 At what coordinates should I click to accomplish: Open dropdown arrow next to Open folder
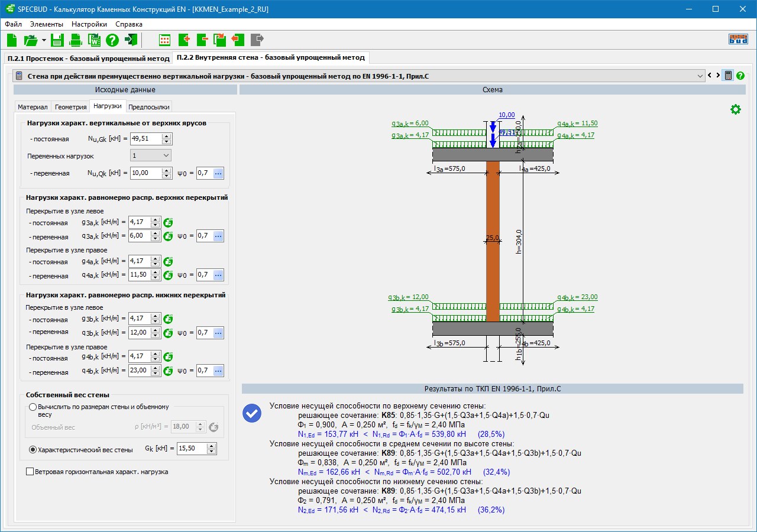point(44,40)
